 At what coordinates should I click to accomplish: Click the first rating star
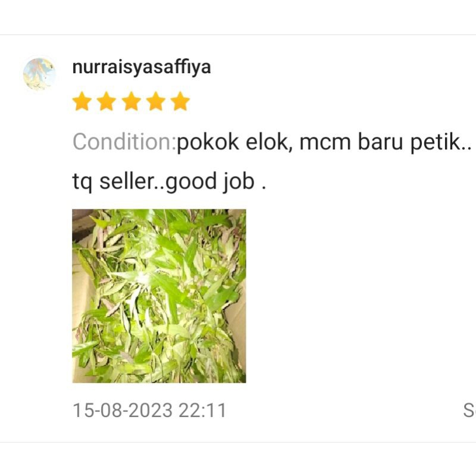tap(82, 101)
